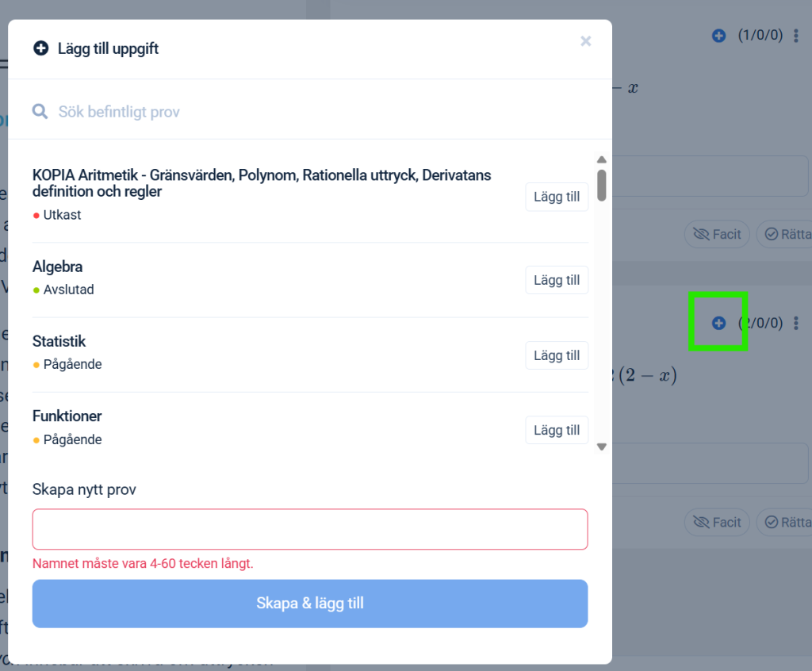
Task: Click the magnifier search icon
Action: coord(40,112)
